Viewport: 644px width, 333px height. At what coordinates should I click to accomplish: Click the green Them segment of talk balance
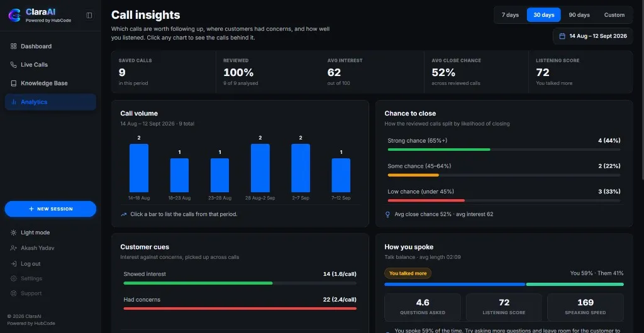[575, 284]
